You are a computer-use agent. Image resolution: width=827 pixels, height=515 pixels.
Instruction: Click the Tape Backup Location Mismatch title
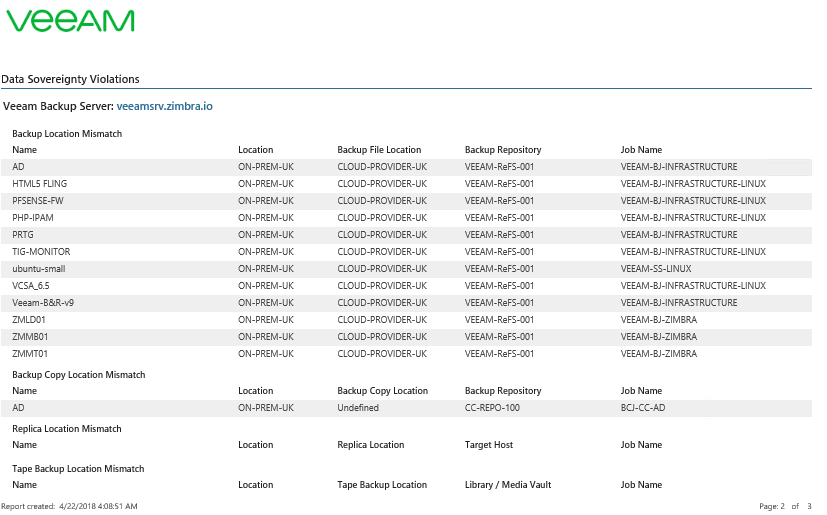point(78,469)
